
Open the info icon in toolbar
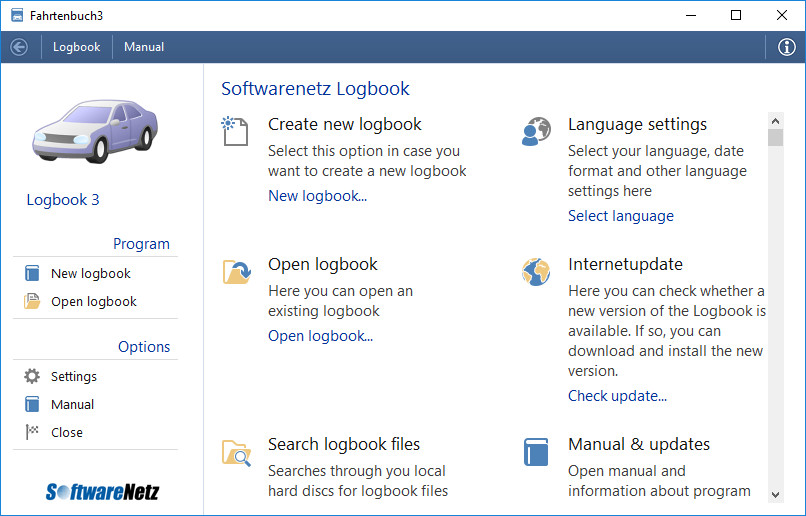point(786,47)
